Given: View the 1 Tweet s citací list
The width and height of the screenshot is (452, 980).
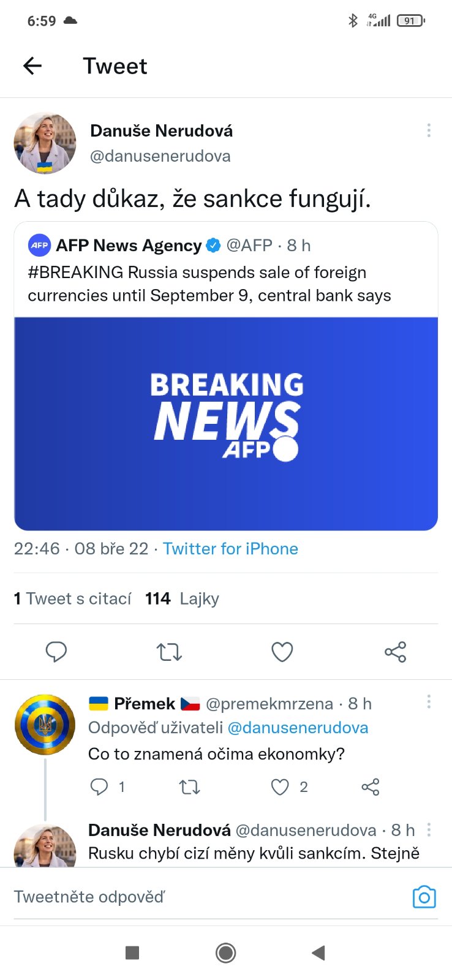Looking at the screenshot, I should tap(72, 598).
